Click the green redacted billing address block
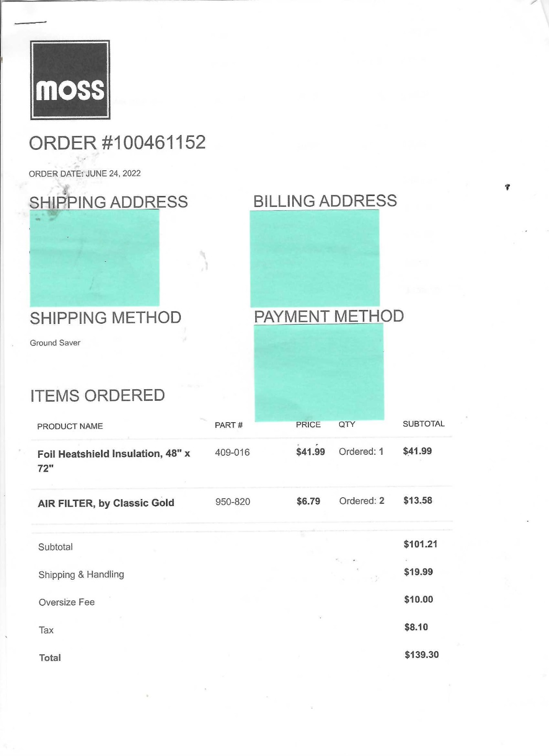The width and height of the screenshot is (549, 756). point(315,258)
